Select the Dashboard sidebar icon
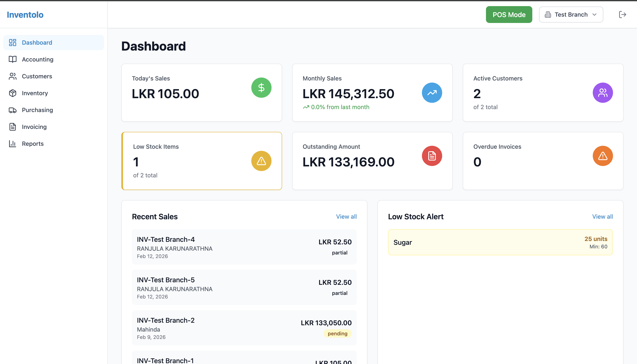637x364 pixels. coord(12,43)
